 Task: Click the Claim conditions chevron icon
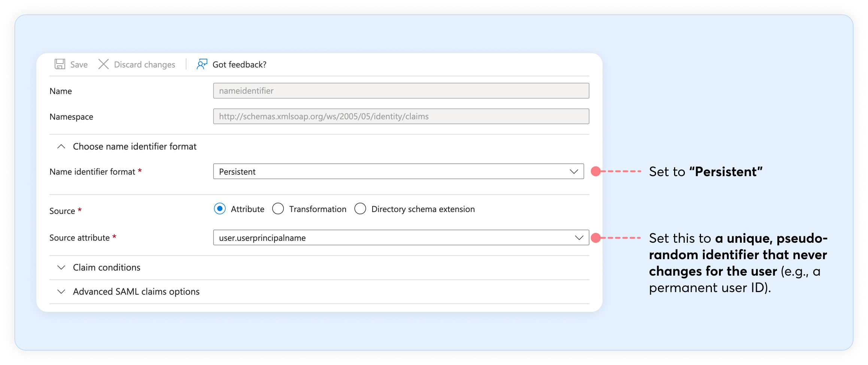pos(61,268)
